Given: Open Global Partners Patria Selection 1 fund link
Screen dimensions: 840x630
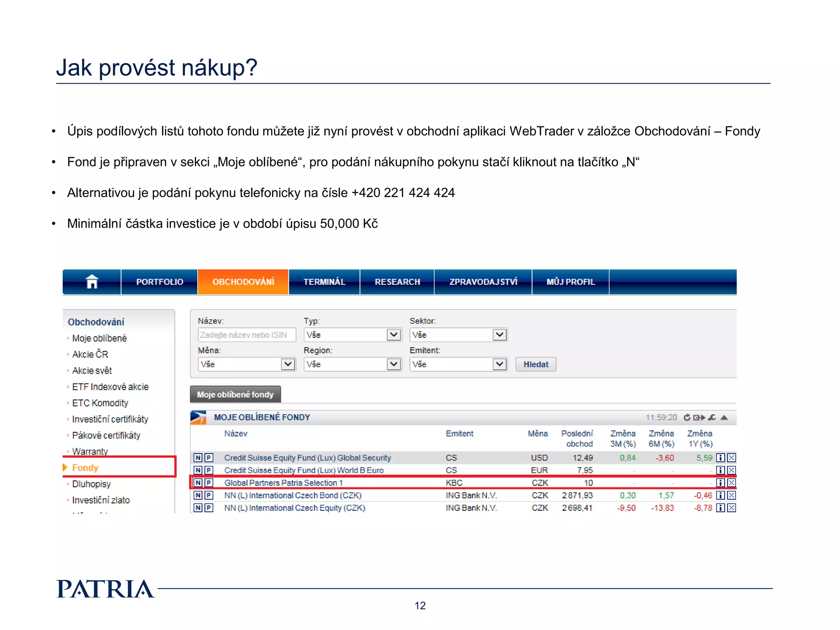Looking at the screenshot, I should coord(283,483).
